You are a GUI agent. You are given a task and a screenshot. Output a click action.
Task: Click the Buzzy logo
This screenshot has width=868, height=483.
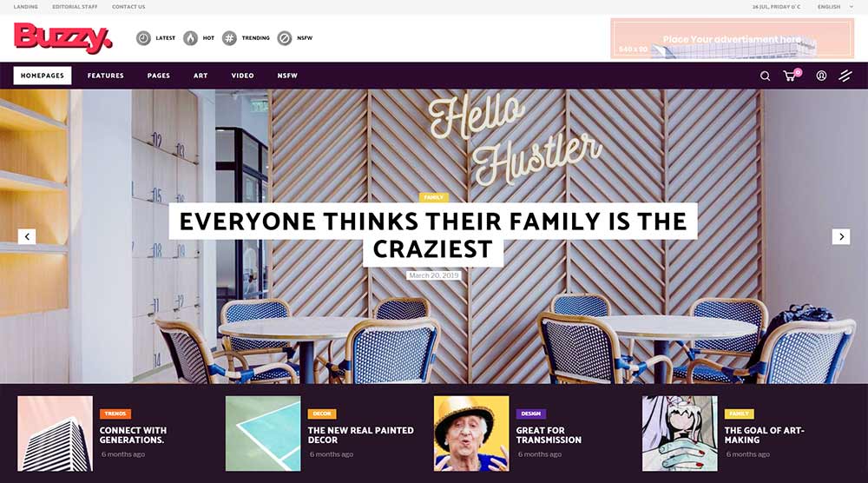[63, 37]
